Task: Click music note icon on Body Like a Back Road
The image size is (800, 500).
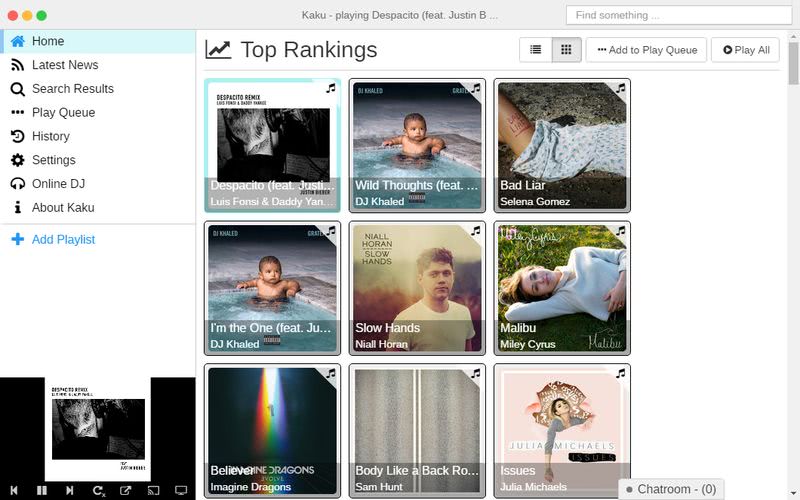Action: click(476, 374)
